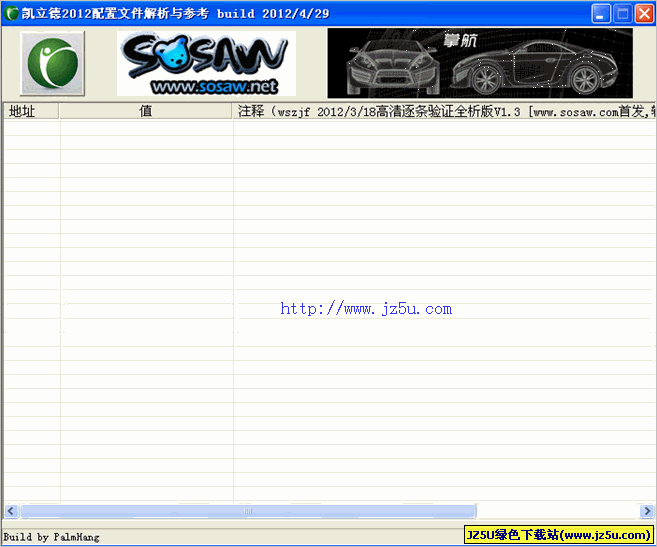Click the horizontal scrollbar thumb

coord(248,511)
